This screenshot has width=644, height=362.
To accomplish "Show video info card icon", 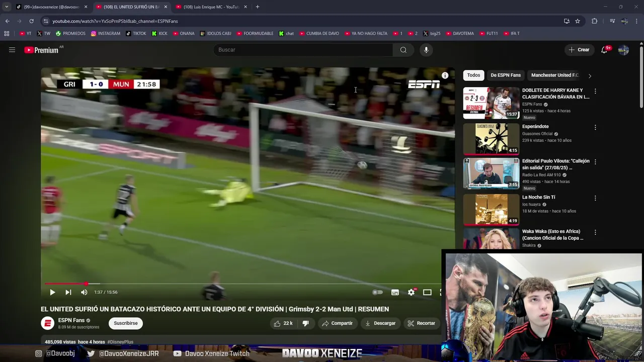I will (x=445, y=75).
